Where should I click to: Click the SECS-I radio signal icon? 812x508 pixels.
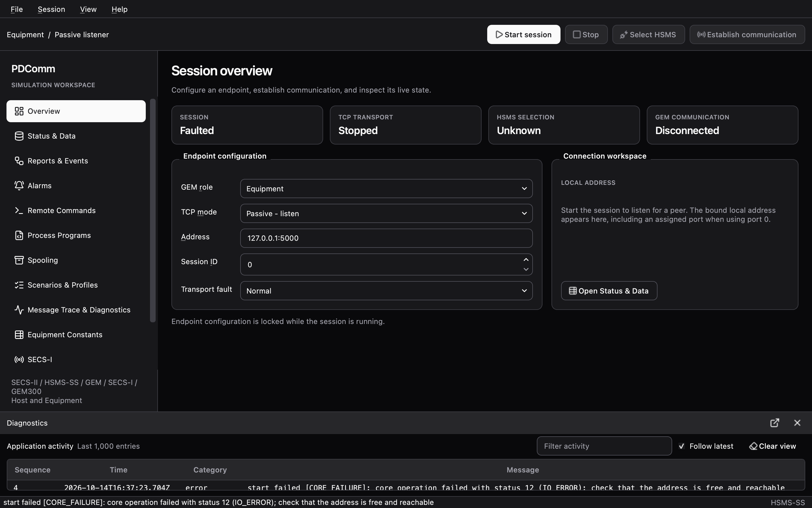click(19, 360)
